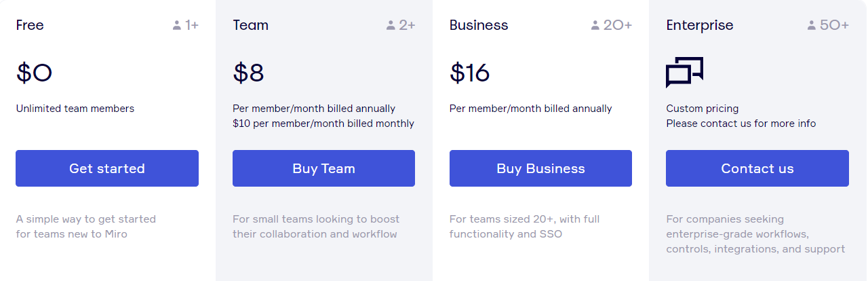Click the $0 price on Free plan
The width and height of the screenshot is (868, 281).
34,73
